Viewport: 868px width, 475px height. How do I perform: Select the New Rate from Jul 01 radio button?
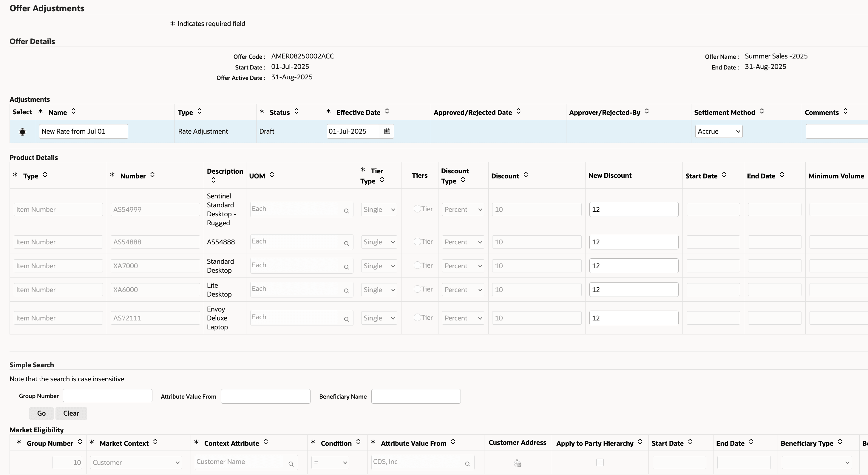(x=22, y=132)
